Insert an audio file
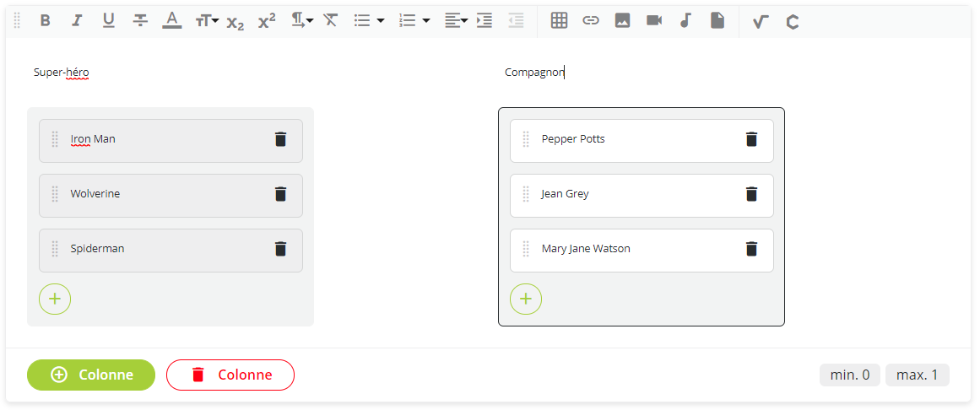Viewport: 980px width, 410px height. (x=685, y=20)
